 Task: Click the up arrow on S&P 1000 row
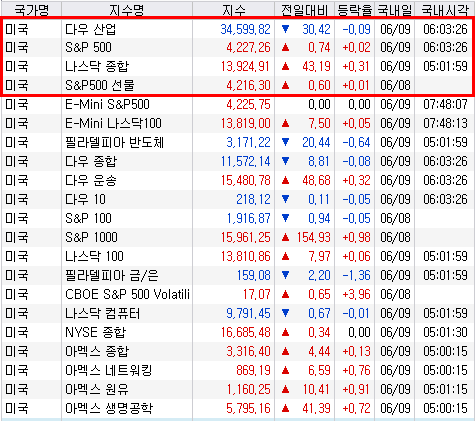(285, 237)
